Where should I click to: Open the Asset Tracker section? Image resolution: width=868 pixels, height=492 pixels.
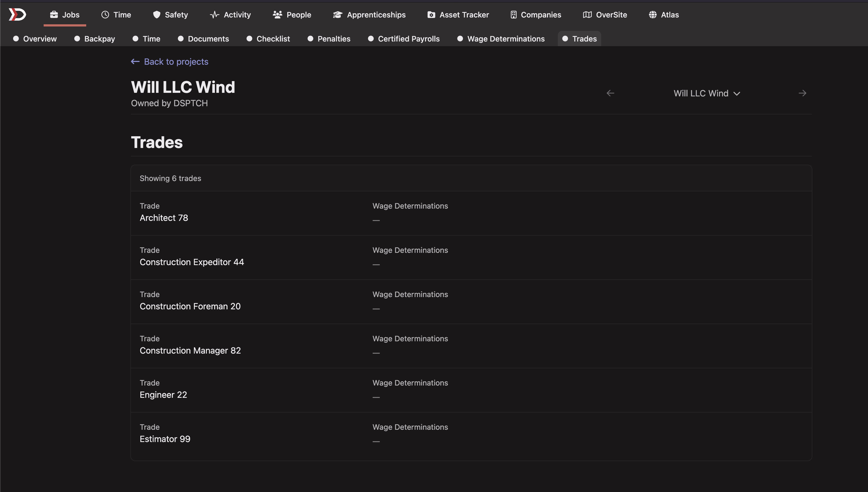(458, 14)
